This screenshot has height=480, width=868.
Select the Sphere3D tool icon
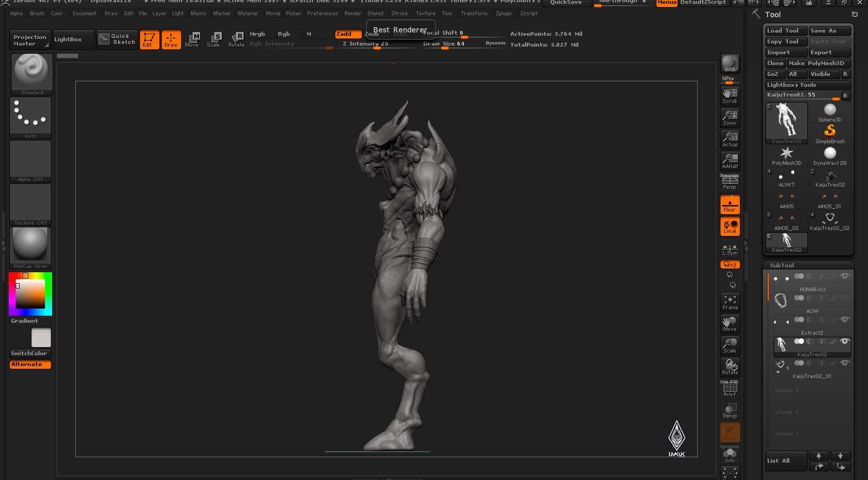tap(830, 112)
